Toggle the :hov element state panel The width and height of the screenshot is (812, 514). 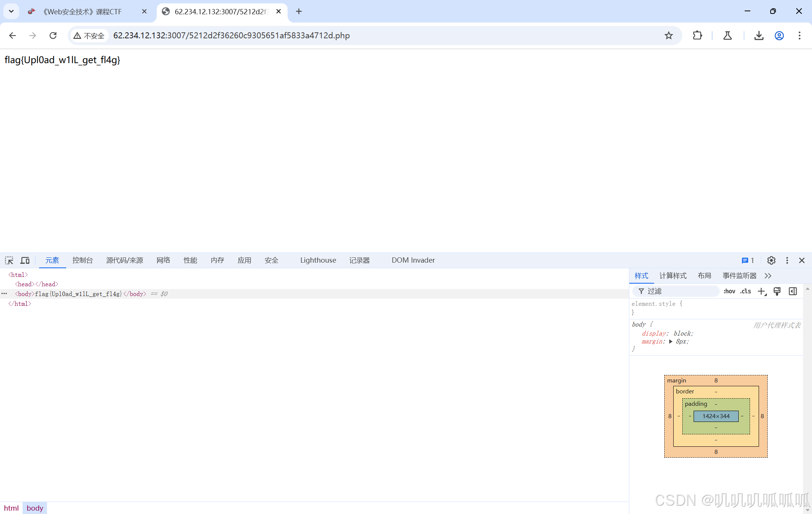pos(729,291)
